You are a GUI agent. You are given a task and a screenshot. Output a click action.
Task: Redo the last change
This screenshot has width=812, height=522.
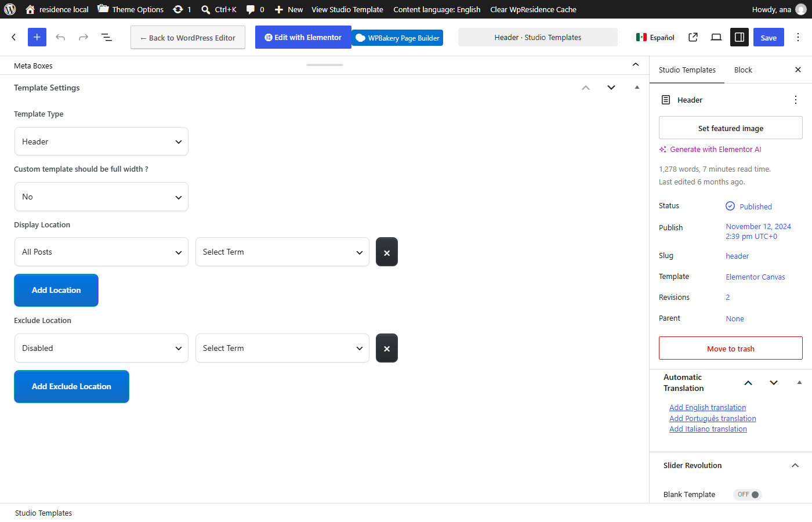point(84,37)
